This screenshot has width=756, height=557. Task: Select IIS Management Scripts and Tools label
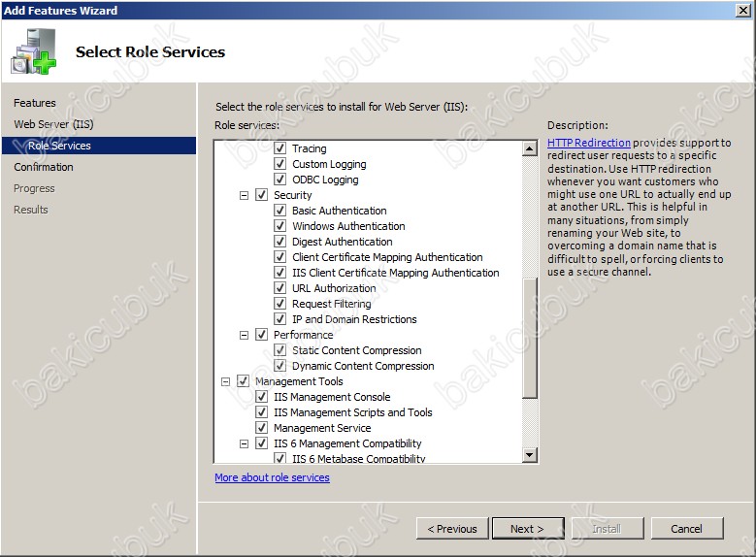pyautogui.click(x=352, y=412)
